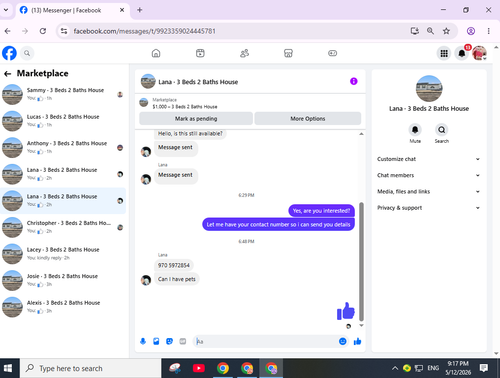Go back in Chrome browser

[7, 31]
